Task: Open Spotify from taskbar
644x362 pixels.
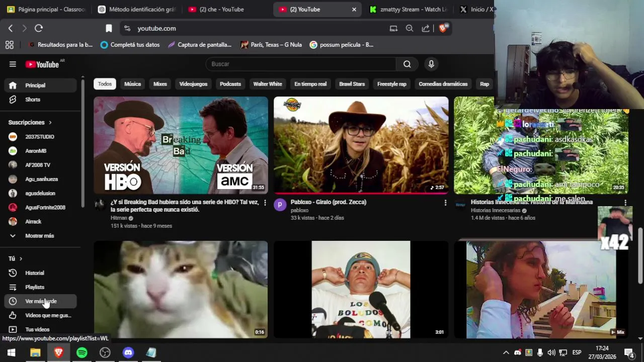Action: coord(82,352)
